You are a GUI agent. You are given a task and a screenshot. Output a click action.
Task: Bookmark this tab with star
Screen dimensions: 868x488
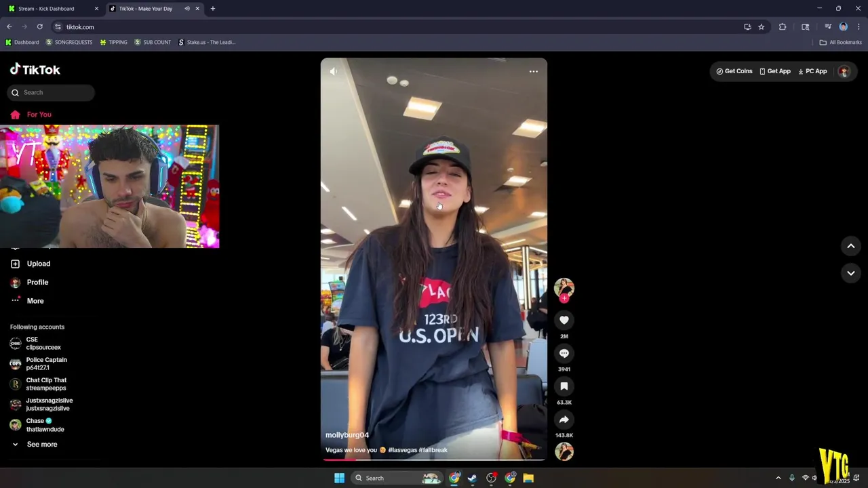click(762, 27)
